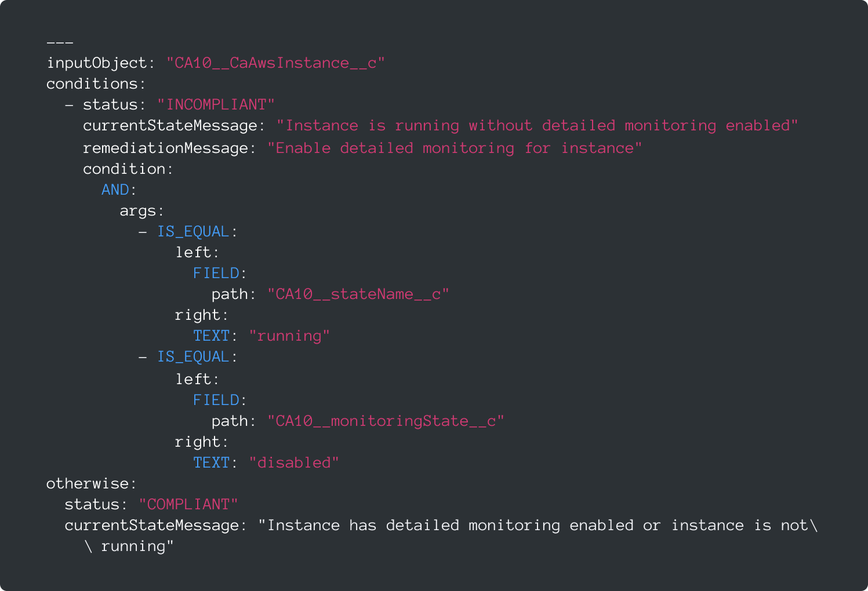Screen dimensions: 868x591
Task: Click the "running" text value
Action: (x=289, y=336)
